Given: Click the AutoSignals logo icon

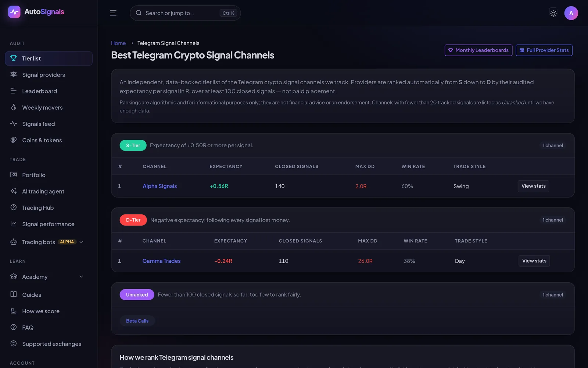Looking at the screenshot, I should (14, 12).
